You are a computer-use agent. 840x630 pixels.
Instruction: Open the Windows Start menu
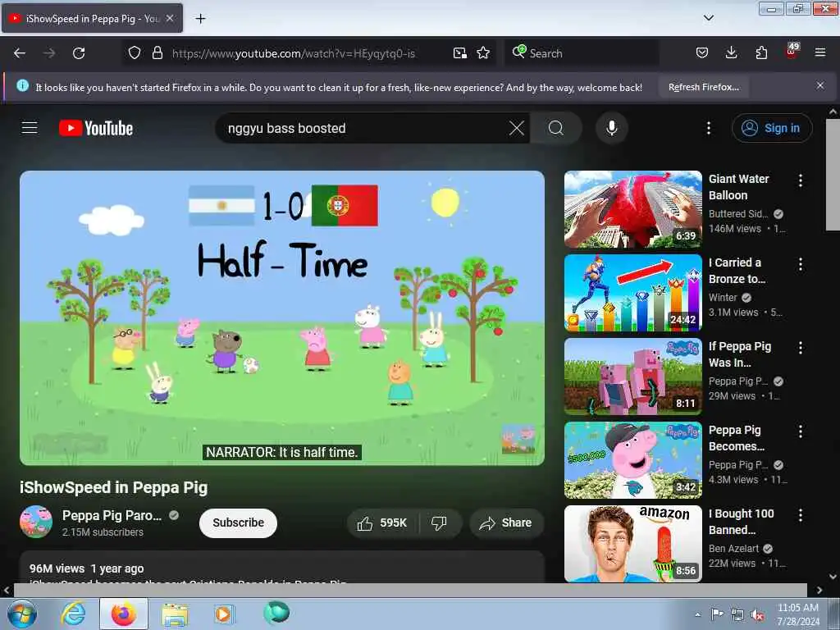click(21, 614)
